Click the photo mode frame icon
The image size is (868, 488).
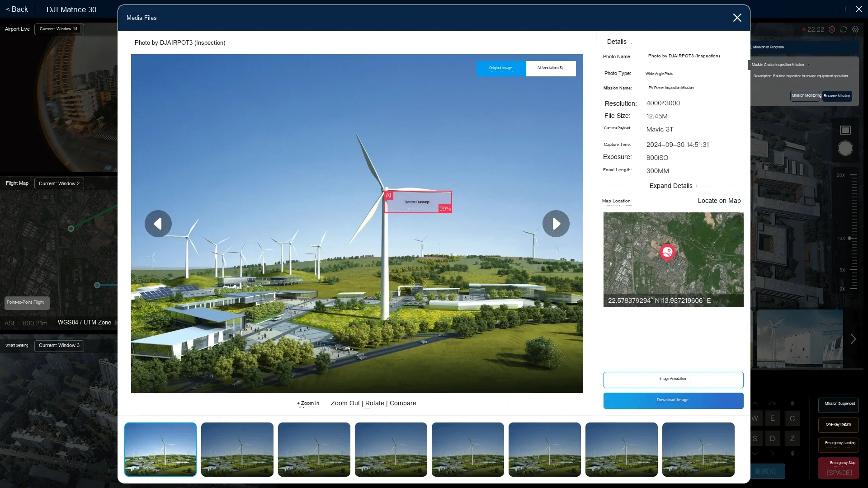tap(845, 130)
